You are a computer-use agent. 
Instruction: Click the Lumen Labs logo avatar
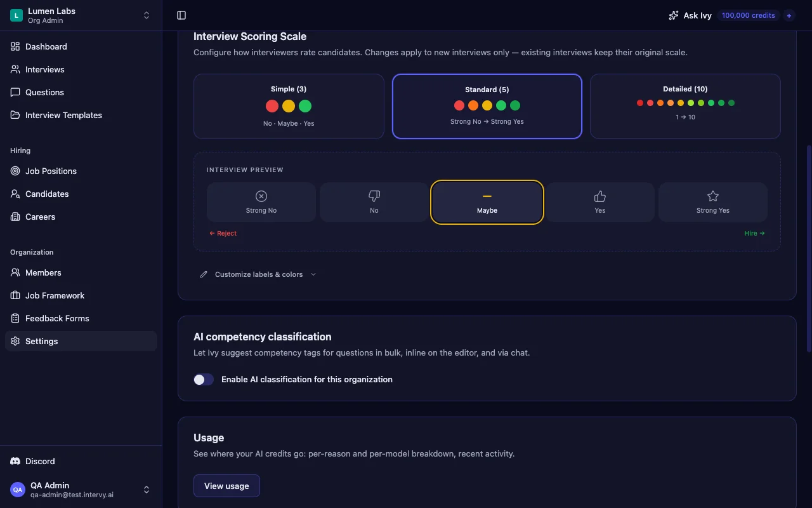[x=16, y=15]
